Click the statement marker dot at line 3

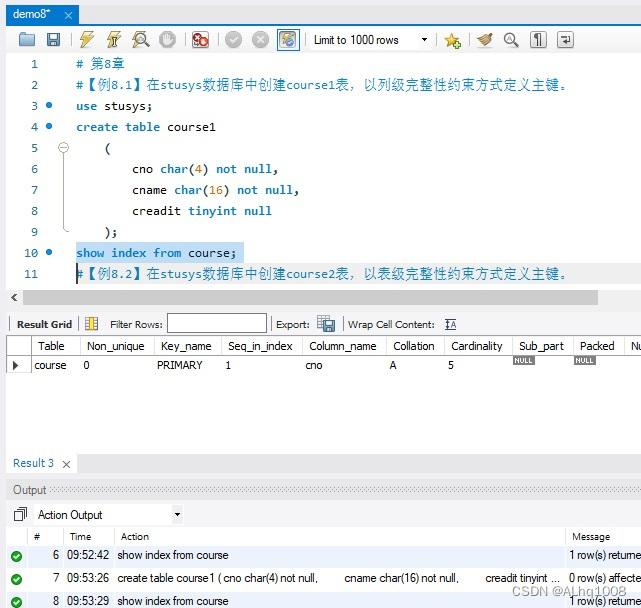49,105
